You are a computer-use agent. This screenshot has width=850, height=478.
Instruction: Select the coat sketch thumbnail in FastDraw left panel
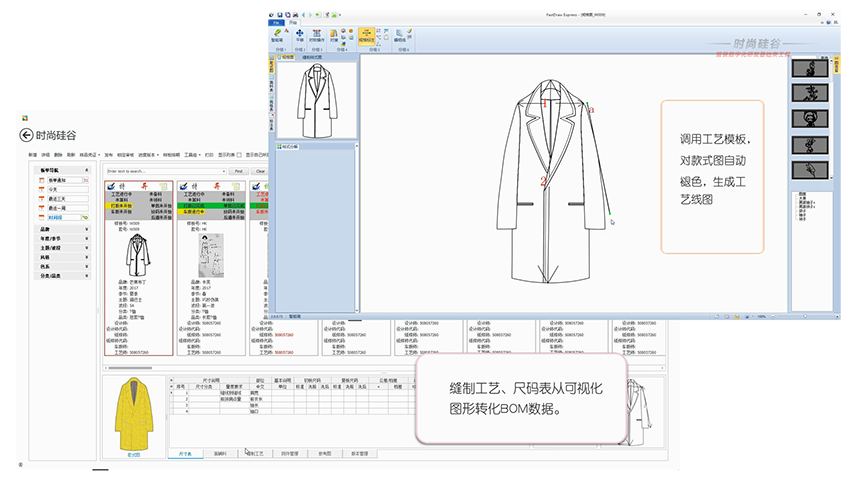coord(317,100)
